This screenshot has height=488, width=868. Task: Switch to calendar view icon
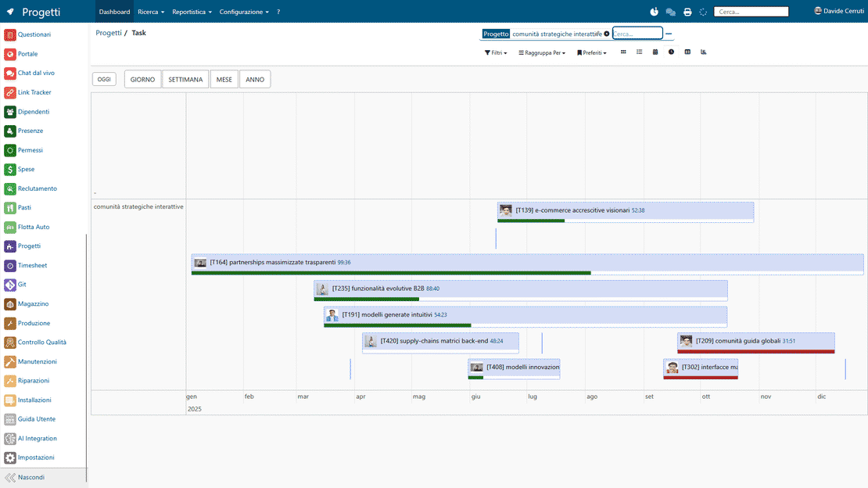(655, 52)
